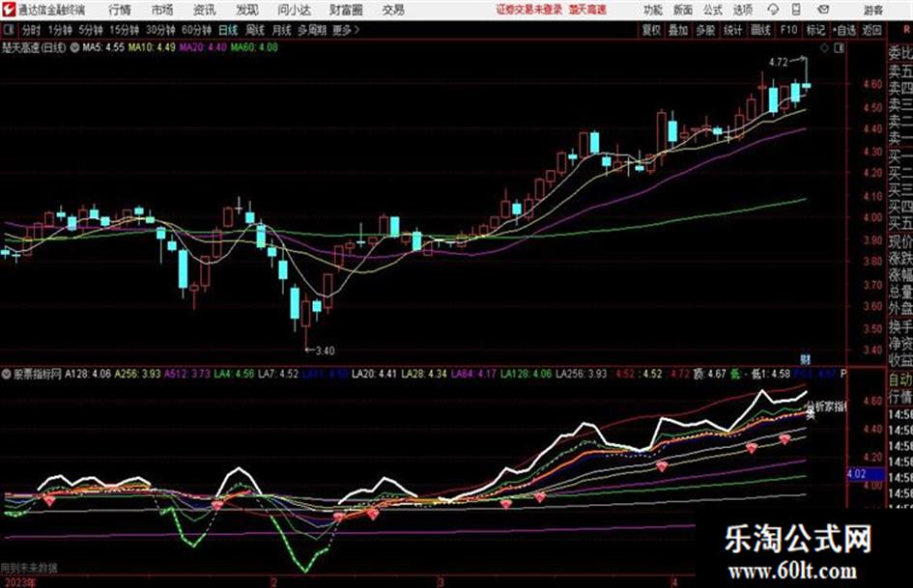Click the window layout icon at main chart top-right
This screenshot has height=588, width=913.
tap(839, 48)
